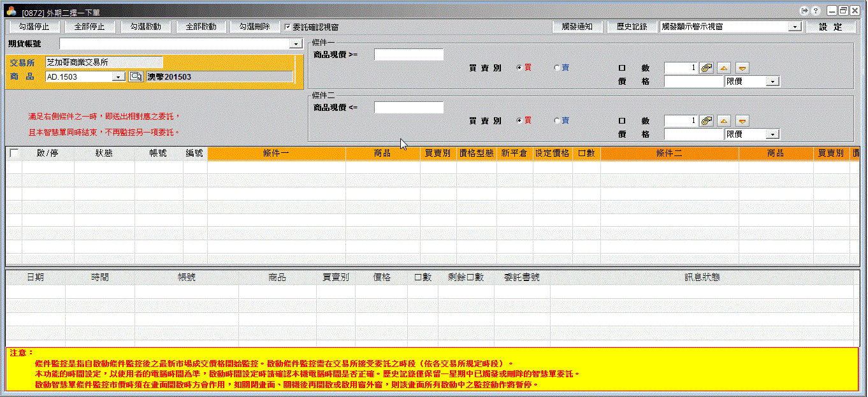
Task: Toggle the 委託確認視窗 checkbox
Action: 288,27
